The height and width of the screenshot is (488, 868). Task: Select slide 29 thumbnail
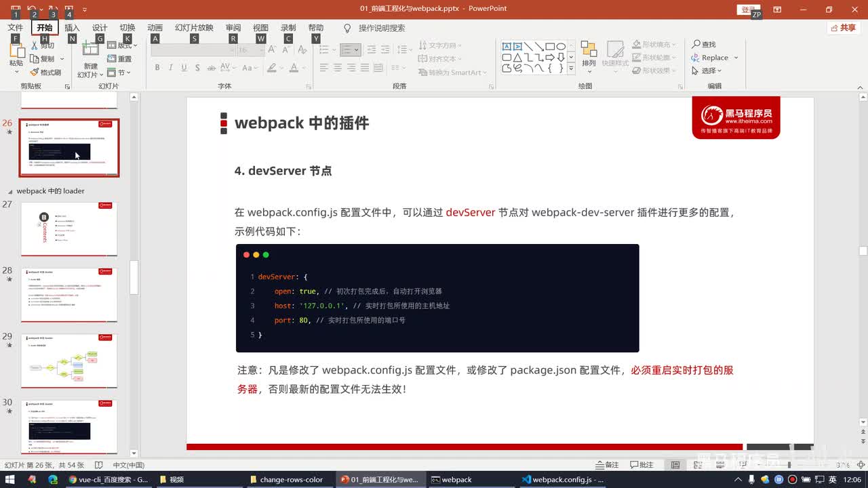click(x=69, y=361)
